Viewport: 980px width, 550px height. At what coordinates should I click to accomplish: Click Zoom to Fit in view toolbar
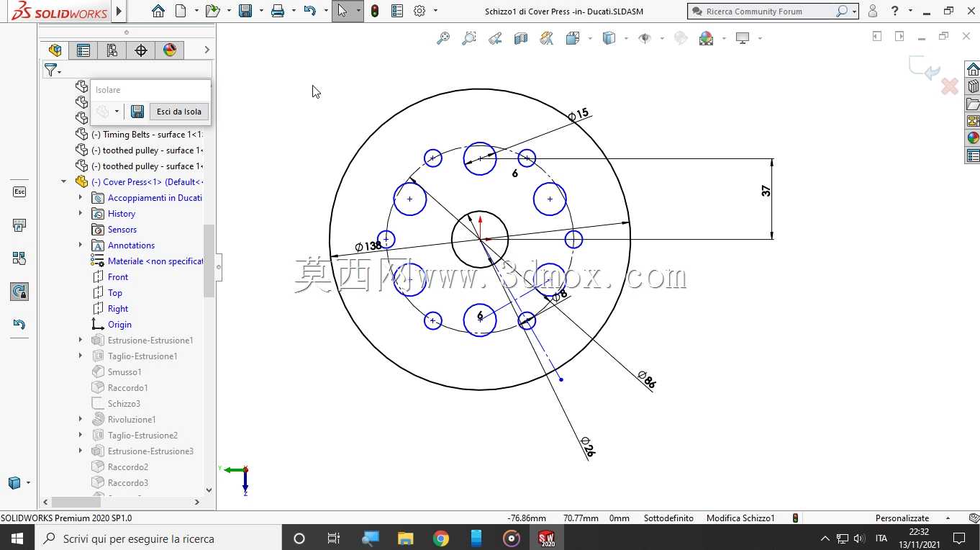click(x=443, y=38)
